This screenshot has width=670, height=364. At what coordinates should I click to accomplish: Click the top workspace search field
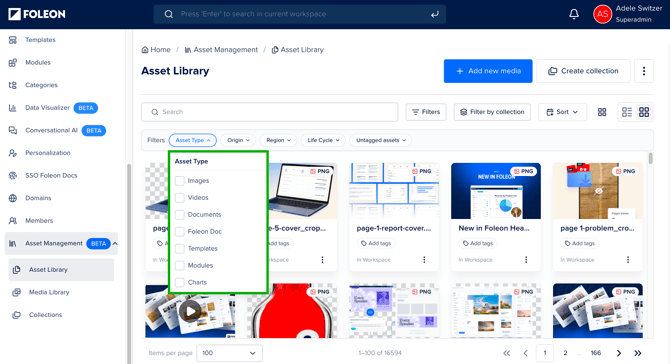pyautogui.click(x=300, y=14)
